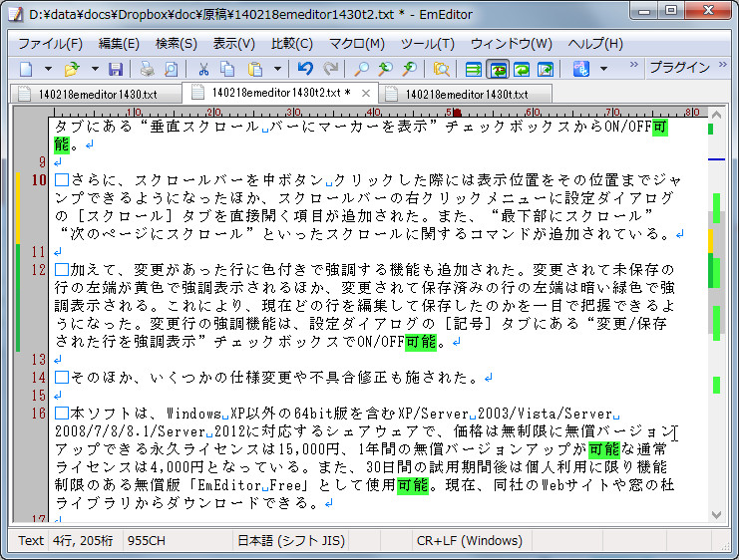Viewport: 739px width, 560px height.
Task: Click the EmEditor title bar app icon
Action: point(16,14)
